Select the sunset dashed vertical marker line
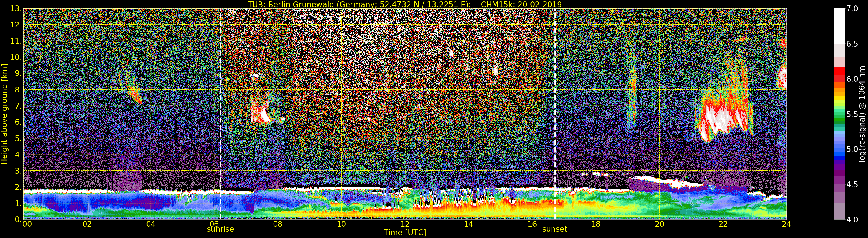The image size is (868, 238). click(x=555, y=114)
